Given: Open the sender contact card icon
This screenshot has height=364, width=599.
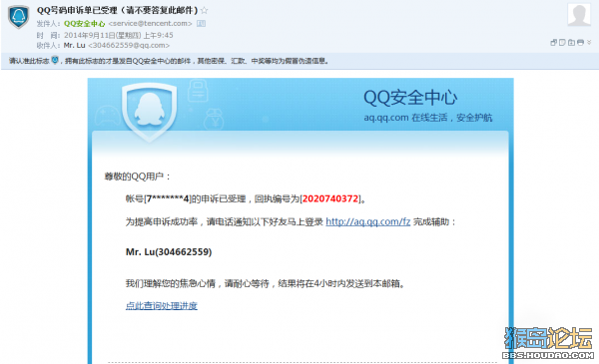Looking at the screenshot, I should (x=201, y=24).
